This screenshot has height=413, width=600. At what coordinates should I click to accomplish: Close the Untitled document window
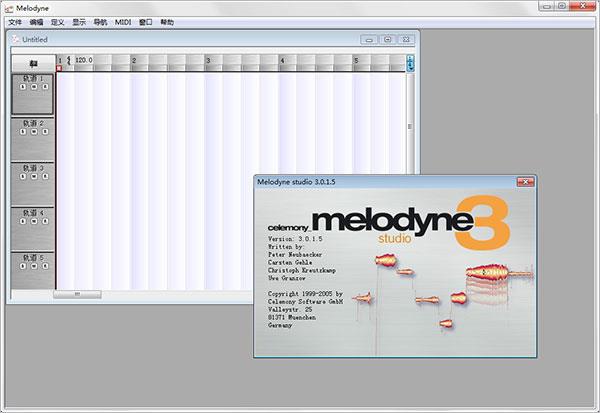(406, 39)
